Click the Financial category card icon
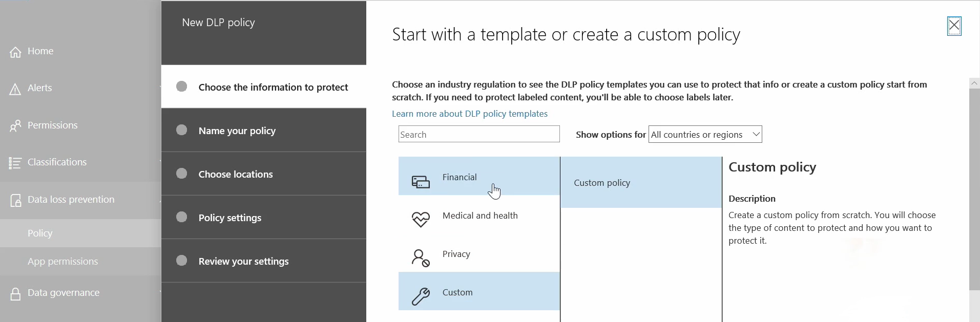 [x=421, y=182]
